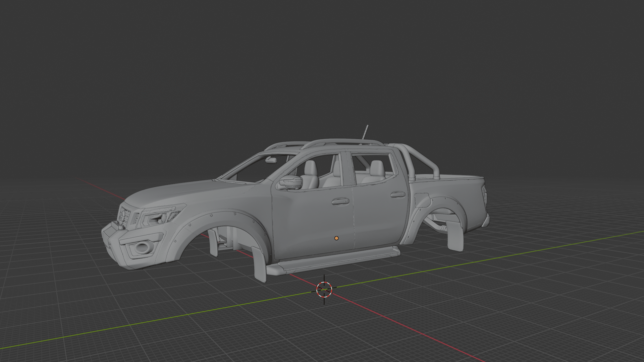644x362 pixels.
Task: Select the truck's front door handle
Action: pyautogui.click(x=340, y=201)
